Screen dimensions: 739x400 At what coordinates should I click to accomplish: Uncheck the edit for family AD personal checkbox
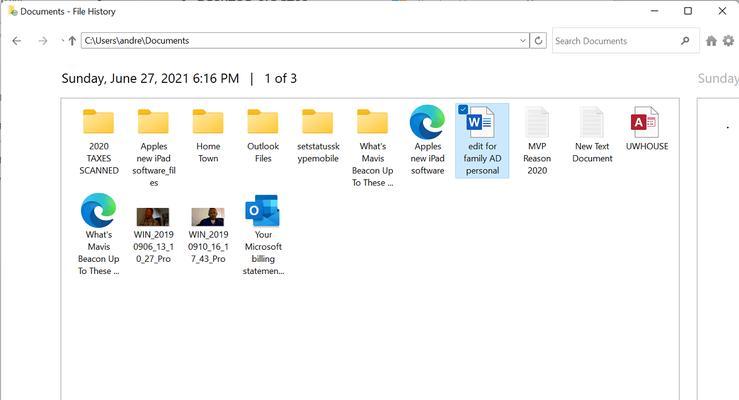click(463, 109)
